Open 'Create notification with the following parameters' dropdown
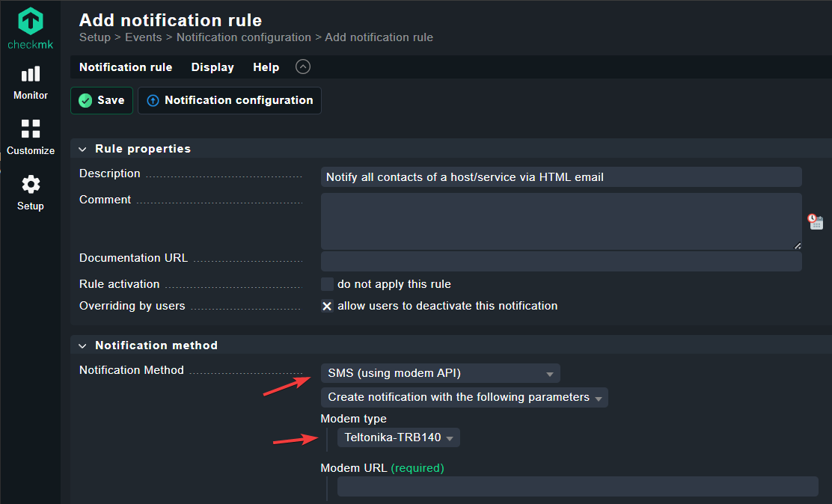The width and height of the screenshot is (832, 504). pos(464,397)
